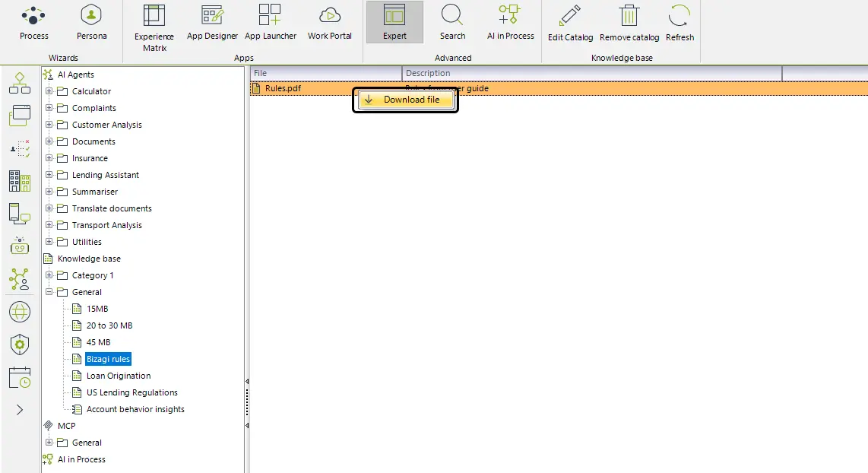Select the Loan Origination catalog
This screenshot has width=868, height=473.
[x=119, y=376]
